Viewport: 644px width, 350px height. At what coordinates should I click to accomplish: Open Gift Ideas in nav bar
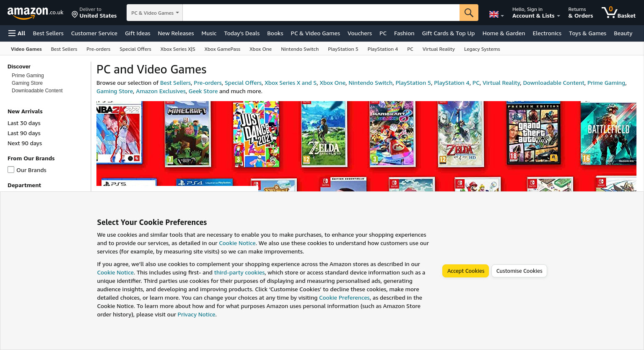(x=138, y=33)
